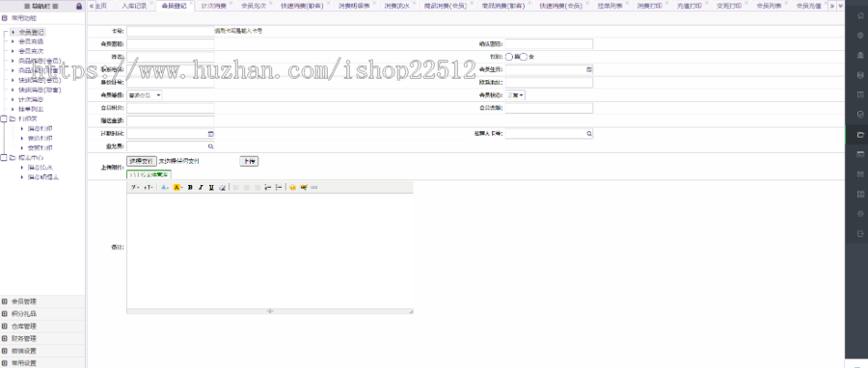Open calendar picker for 会员生日 field
Image resolution: width=868 pixels, height=368 pixels.
click(x=589, y=69)
